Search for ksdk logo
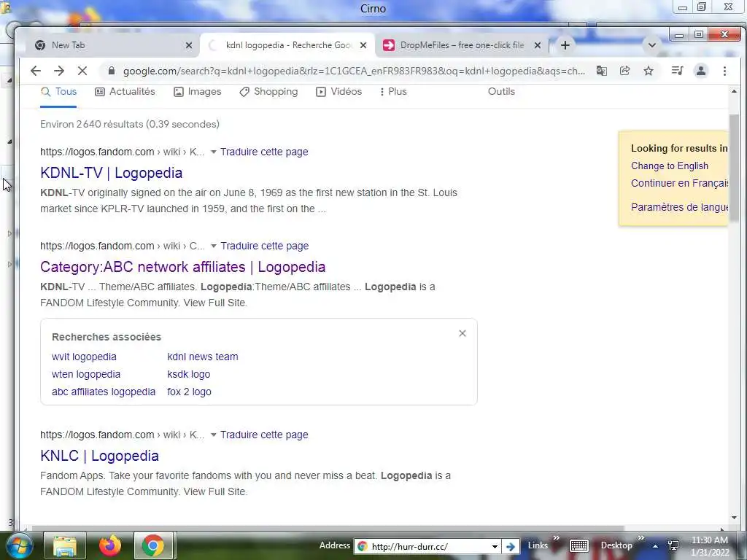 click(x=189, y=374)
